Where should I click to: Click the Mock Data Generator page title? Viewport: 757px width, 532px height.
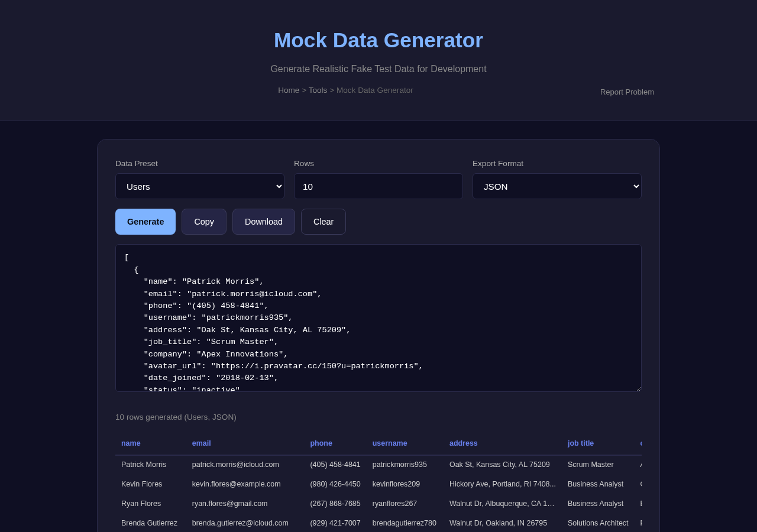378,40
